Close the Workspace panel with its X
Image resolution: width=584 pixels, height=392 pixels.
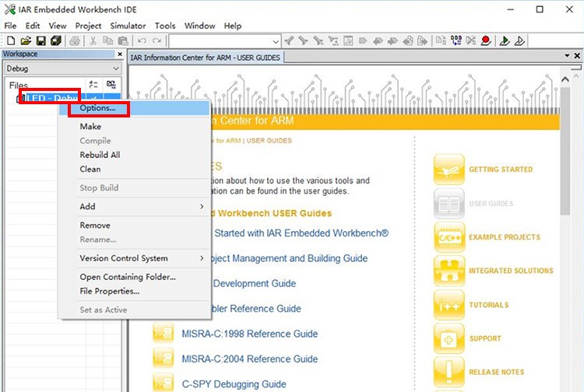coord(119,54)
